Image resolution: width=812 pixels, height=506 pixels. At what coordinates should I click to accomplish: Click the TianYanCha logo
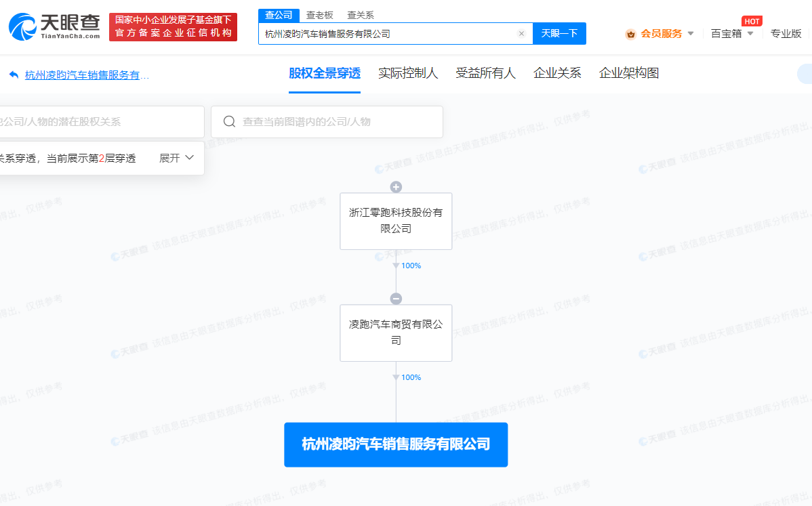click(54, 26)
